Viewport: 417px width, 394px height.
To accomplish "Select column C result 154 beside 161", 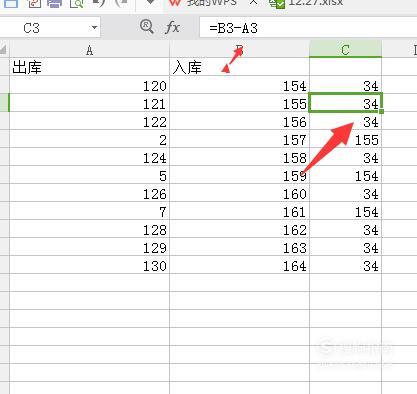I will [345, 211].
